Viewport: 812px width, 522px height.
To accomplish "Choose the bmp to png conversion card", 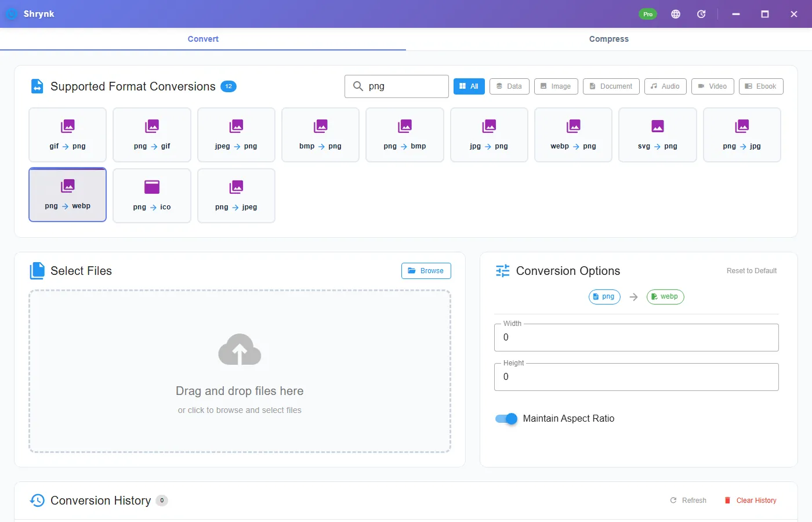I will tap(320, 135).
